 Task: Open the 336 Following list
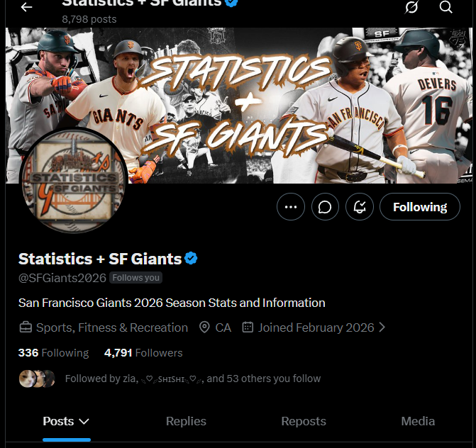53,353
